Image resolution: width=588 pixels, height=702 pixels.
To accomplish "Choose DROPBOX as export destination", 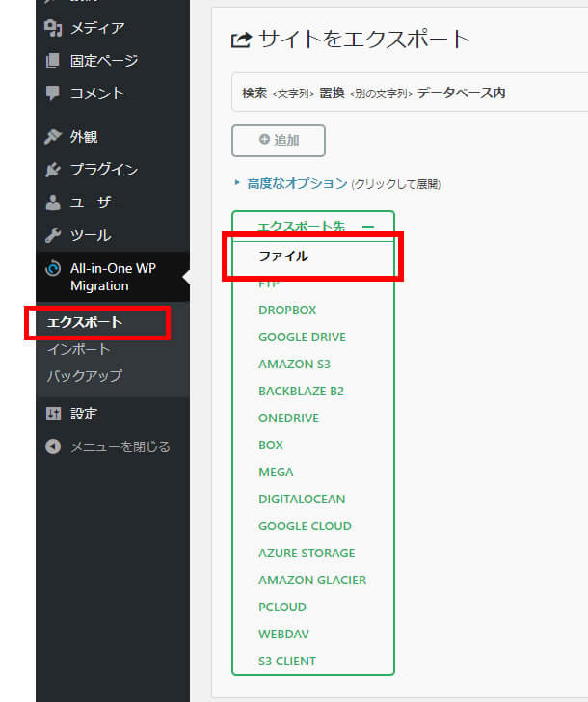I will (287, 310).
